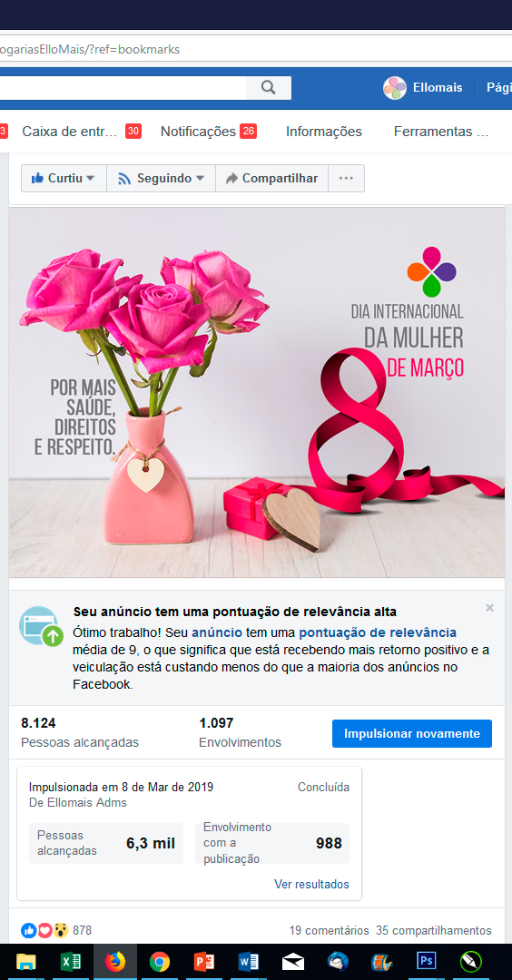Click Impulsionar novamente button

click(x=412, y=734)
